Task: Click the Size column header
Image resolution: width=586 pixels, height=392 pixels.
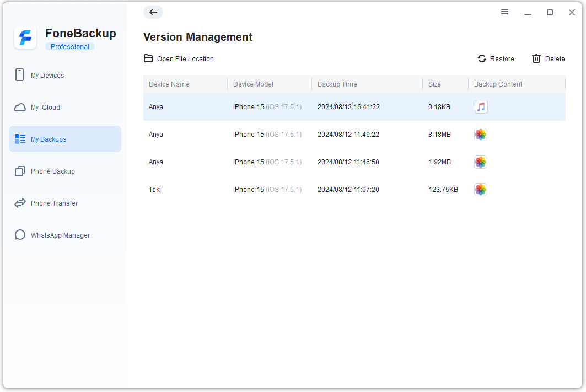Action: coord(434,84)
